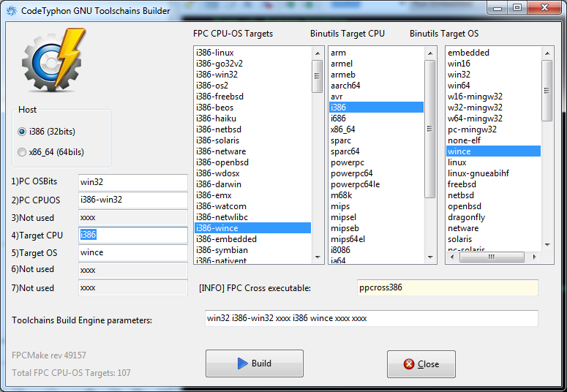Click right arrow of Binutils Target OS horizontal scrollbar
This screenshot has width=567, height=392.
click(x=535, y=257)
